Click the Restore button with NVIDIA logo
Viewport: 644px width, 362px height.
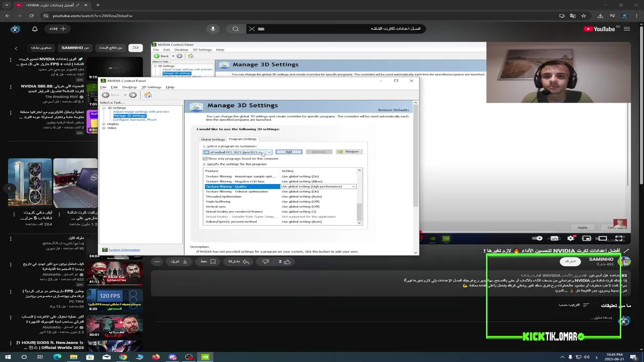tap(349, 152)
